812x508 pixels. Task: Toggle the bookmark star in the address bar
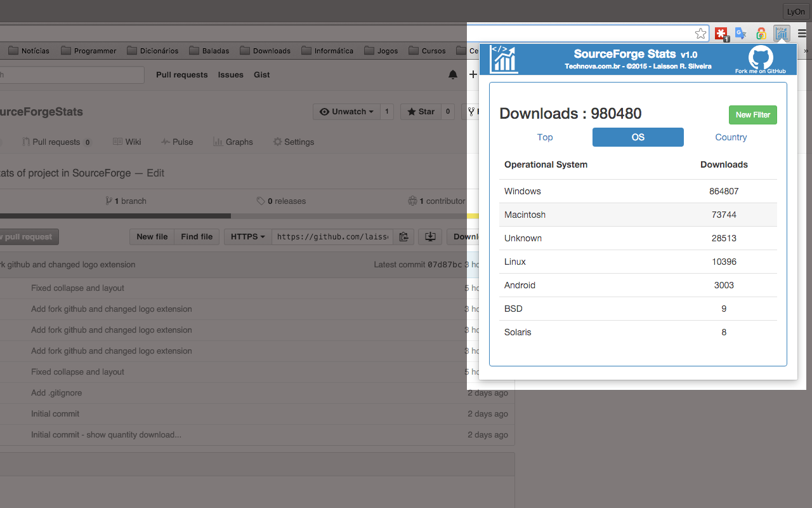pos(700,33)
